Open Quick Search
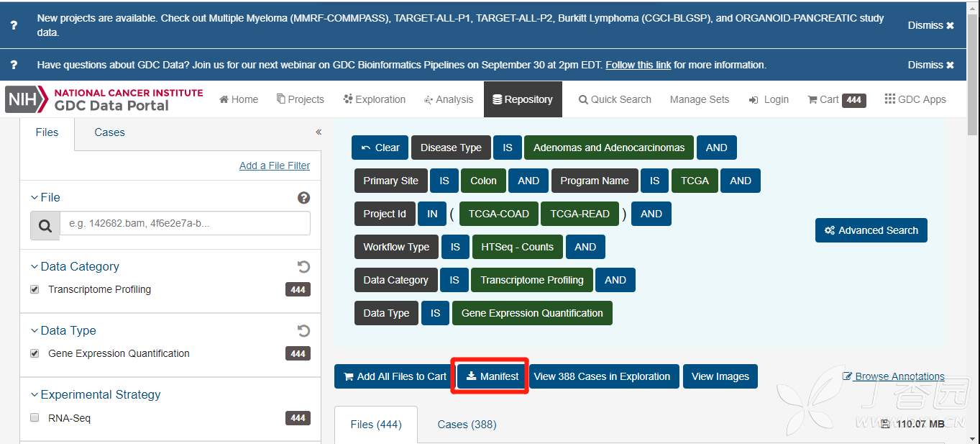The image size is (980, 444). 615,99
